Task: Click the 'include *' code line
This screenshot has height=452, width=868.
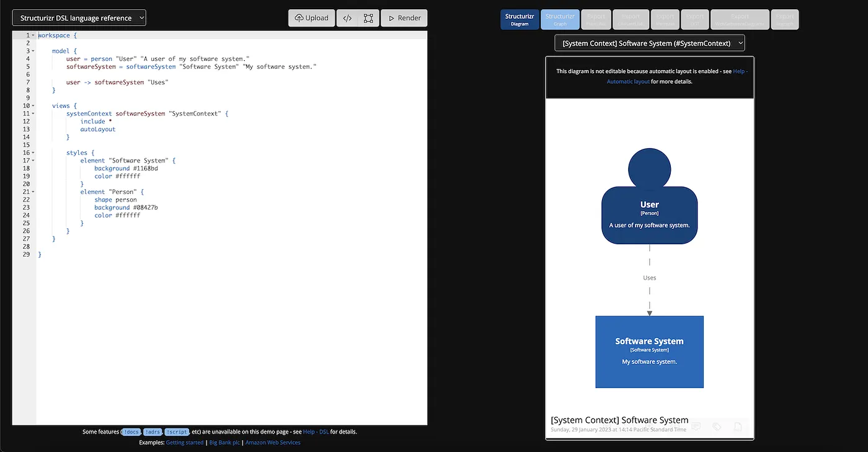Action: click(96, 122)
